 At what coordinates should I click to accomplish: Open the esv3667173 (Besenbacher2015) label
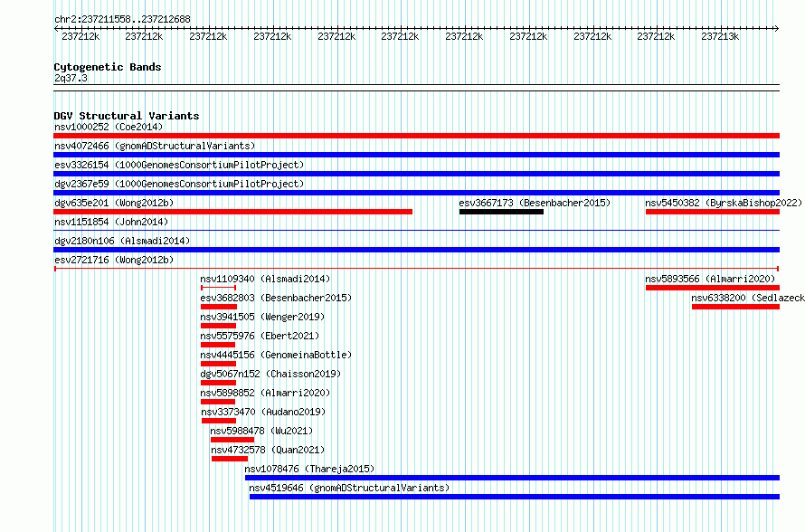pos(535,203)
